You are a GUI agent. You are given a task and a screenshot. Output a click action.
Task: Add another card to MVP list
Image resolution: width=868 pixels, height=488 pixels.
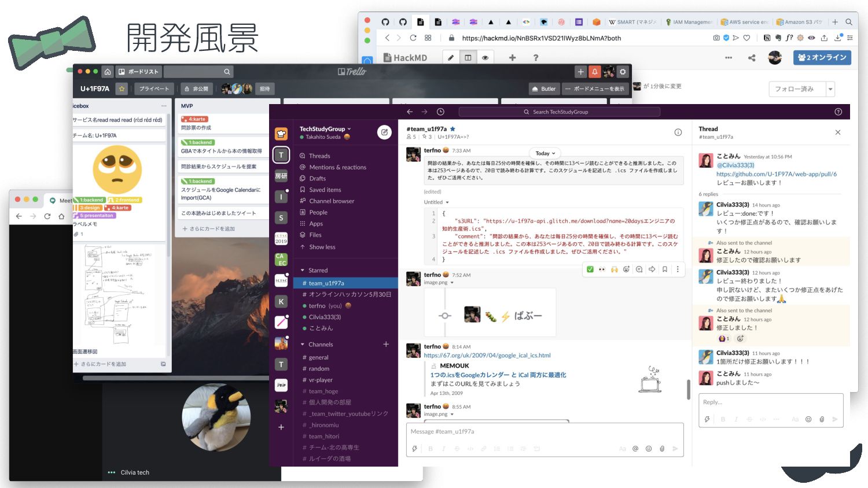tap(209, 228)
